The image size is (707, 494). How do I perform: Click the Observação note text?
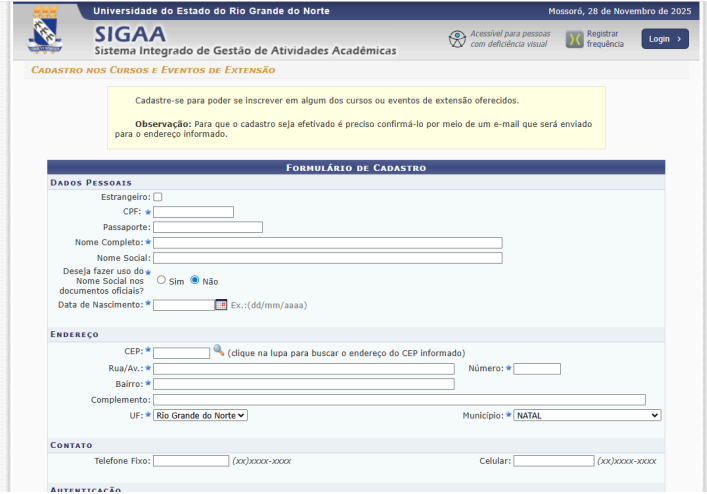coord(354,129)
